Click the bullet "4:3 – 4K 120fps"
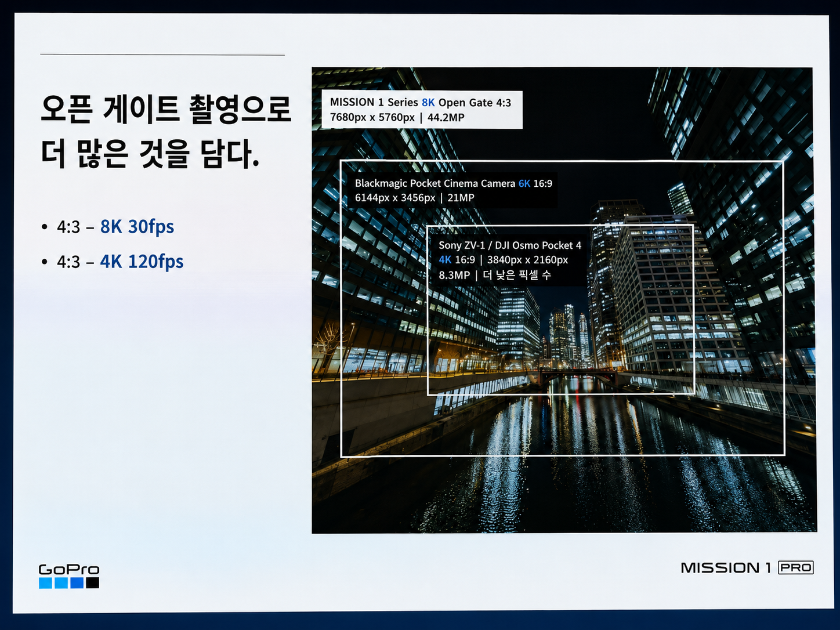The image size is (840, 630). pyautogui.click(x=113, y=262)
